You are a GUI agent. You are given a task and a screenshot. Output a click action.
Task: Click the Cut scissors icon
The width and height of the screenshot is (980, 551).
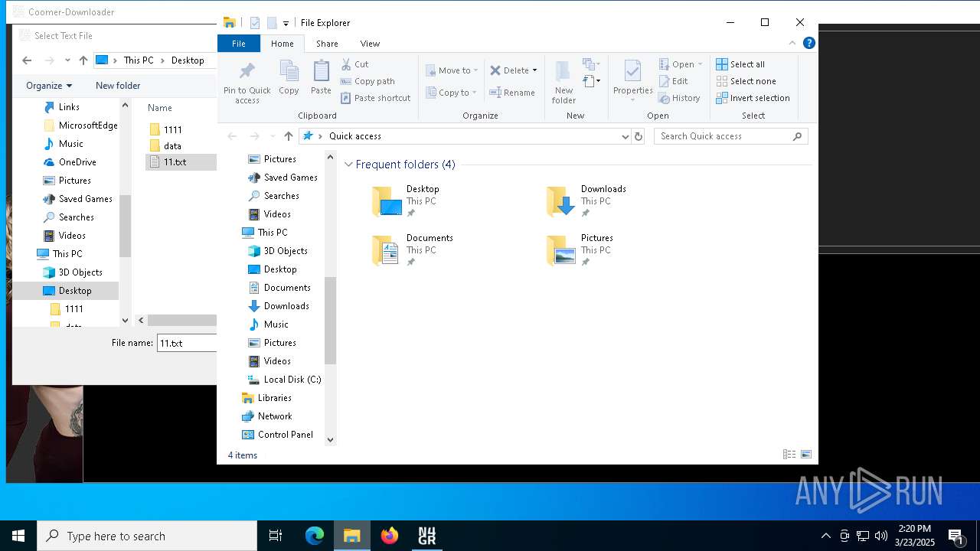346,64
